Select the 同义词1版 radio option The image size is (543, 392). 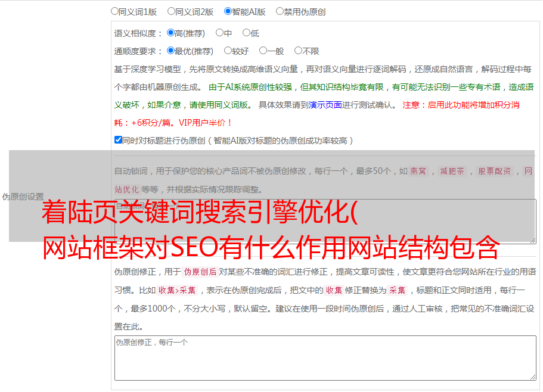pos(114,11)
